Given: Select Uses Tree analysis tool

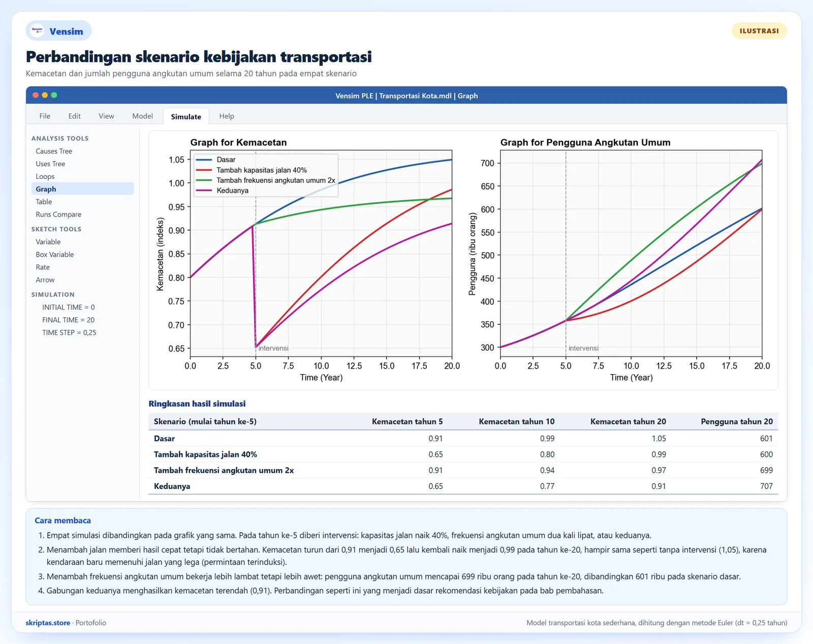Looking at the screenshot, I should [x=50, y=164].
